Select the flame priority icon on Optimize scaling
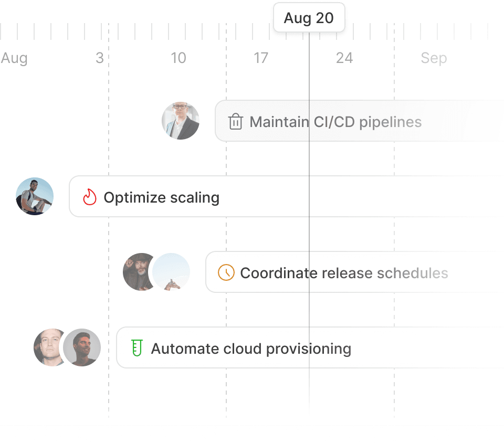The width and height of the screenshot is (504, 443). [89, 197]
